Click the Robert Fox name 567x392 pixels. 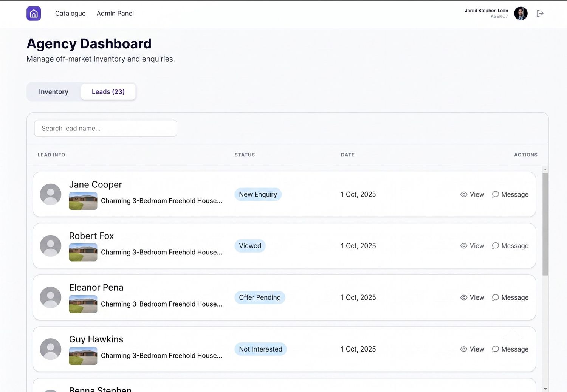tap(91, 236)
